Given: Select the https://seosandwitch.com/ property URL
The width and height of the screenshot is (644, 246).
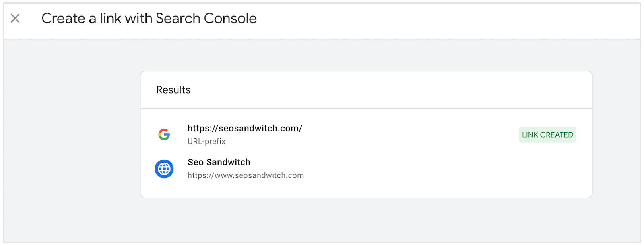Looking at the screenshot, I should pos(245,128).
